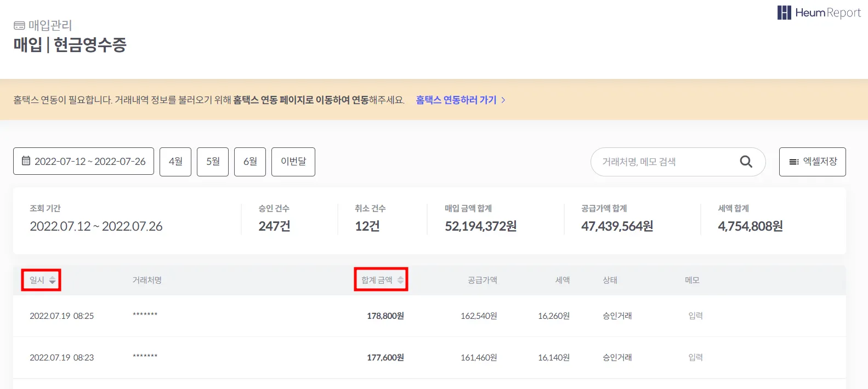Select the 6월 period filter
Screen dimensions: 868x389
tap(250, 162)
